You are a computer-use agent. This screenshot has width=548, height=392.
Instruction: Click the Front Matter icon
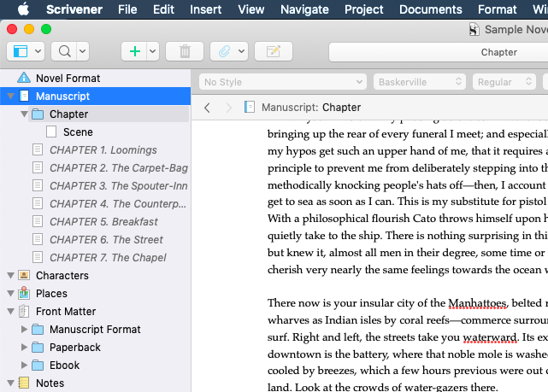pyautogui.click(x=24, y=311)
